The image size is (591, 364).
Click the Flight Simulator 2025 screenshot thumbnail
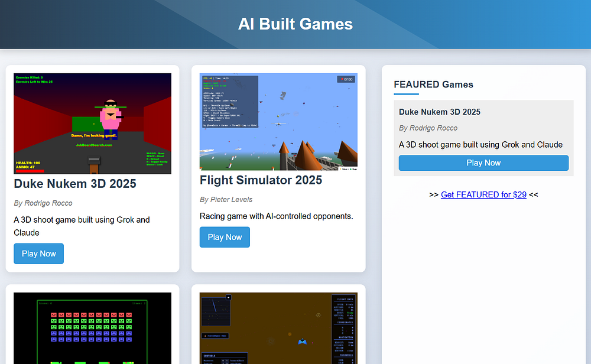278,122
